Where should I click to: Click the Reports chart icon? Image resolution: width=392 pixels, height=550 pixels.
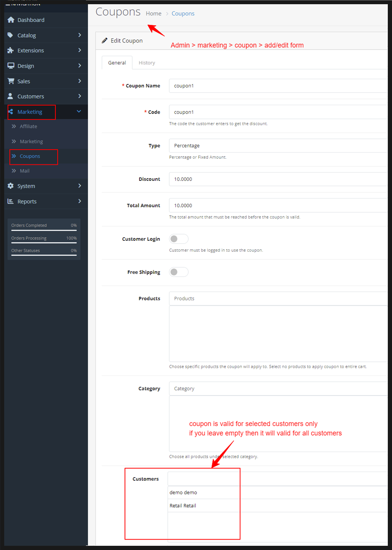point(11,202)
